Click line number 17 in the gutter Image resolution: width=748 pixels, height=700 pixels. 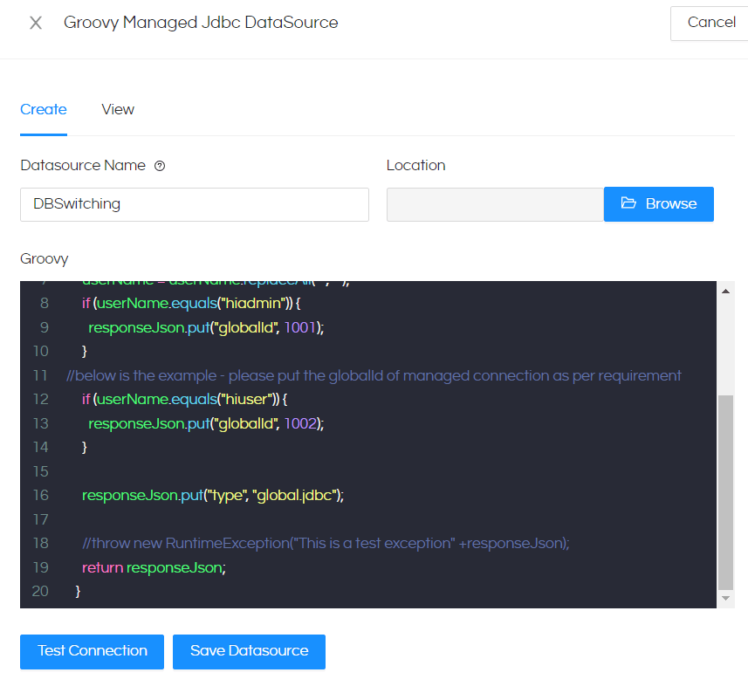[40, 519]
